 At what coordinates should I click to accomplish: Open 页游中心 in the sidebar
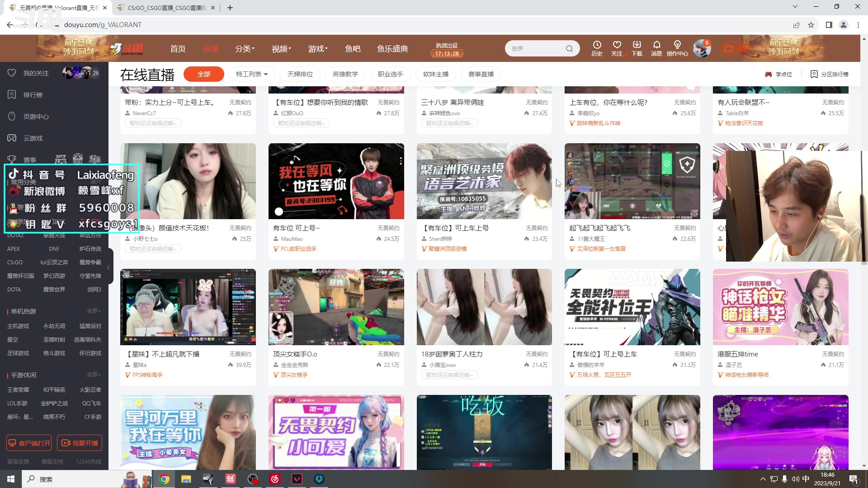(x=36, y=117)
